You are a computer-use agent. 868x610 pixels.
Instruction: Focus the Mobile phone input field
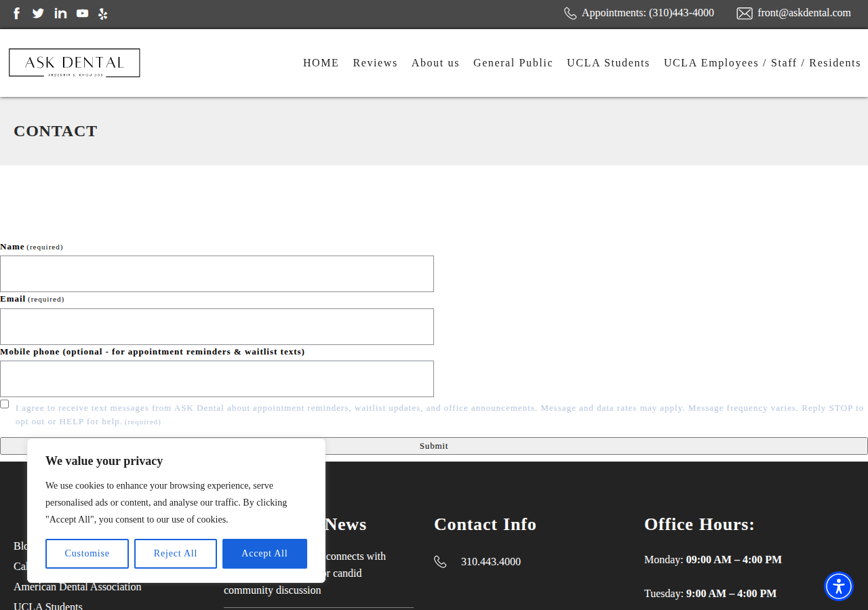click(x=217, y=379)
